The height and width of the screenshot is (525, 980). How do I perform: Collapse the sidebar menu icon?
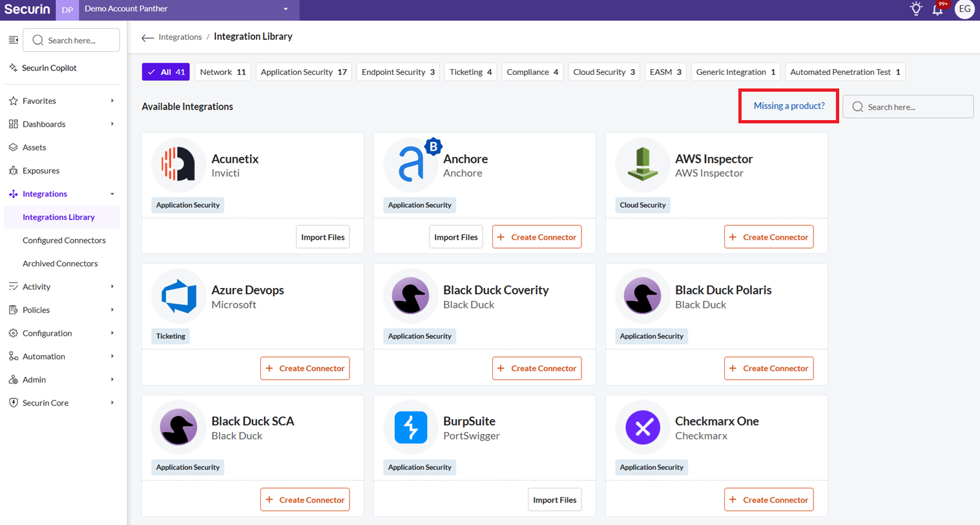13,40
